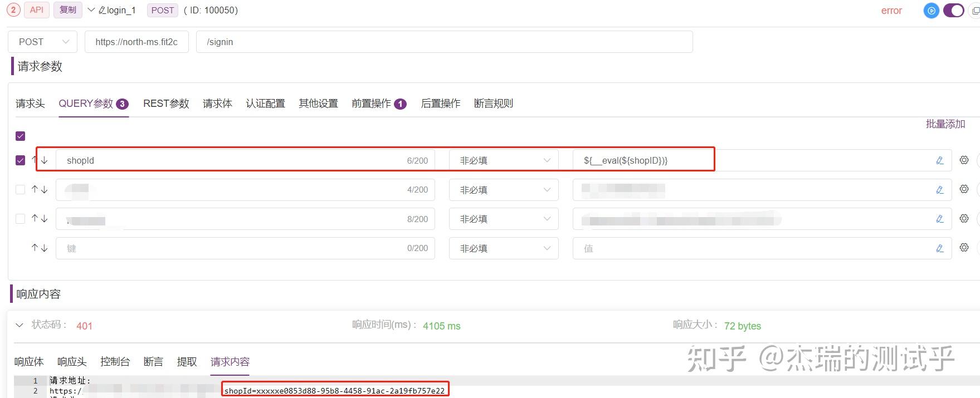Open the 请求体 tab
The image size is (980, 398).
(217, 104)
